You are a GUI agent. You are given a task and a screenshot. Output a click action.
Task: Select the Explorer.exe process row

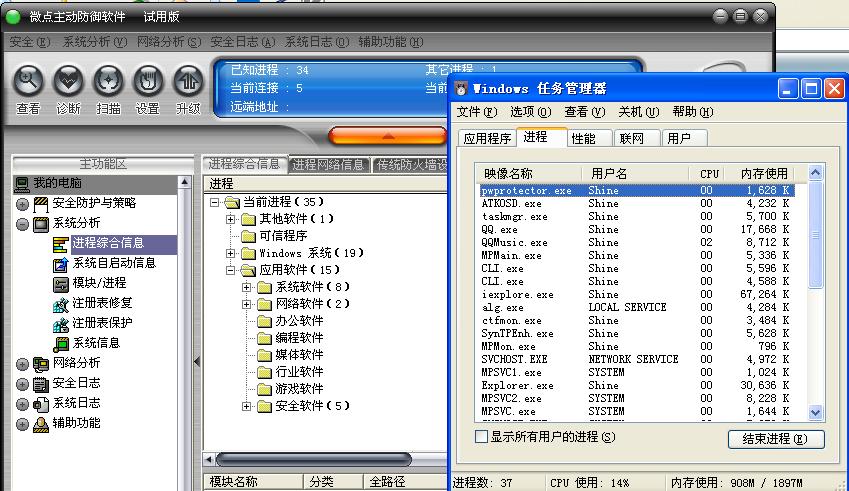pyautogui.click(x=637, y=385)
